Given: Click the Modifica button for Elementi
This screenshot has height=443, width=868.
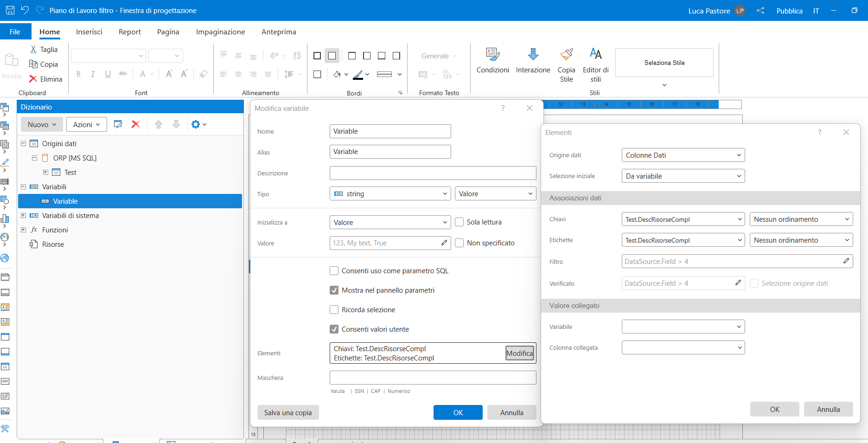Looking at the screenshot, I should (x=519, y=353).
